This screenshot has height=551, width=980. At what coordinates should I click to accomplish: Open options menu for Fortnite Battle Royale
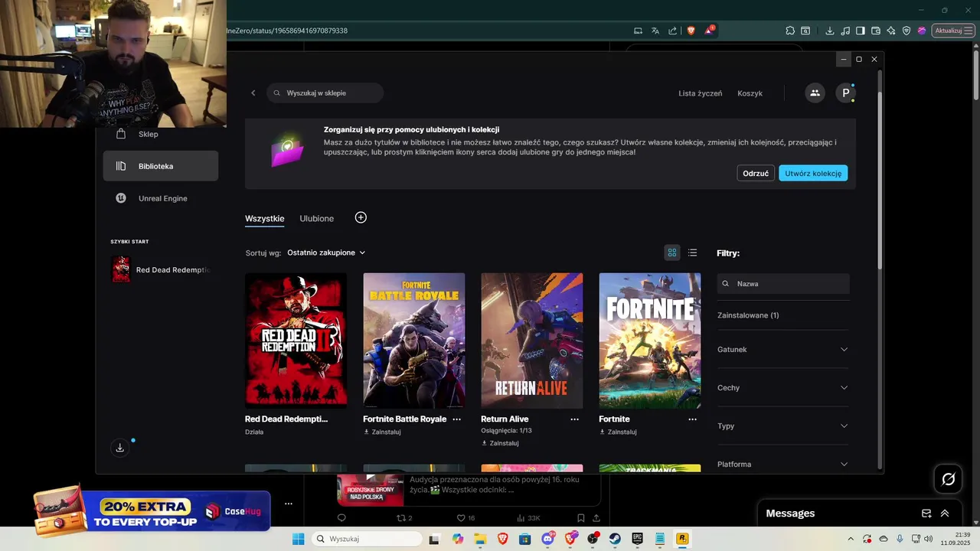457,419
